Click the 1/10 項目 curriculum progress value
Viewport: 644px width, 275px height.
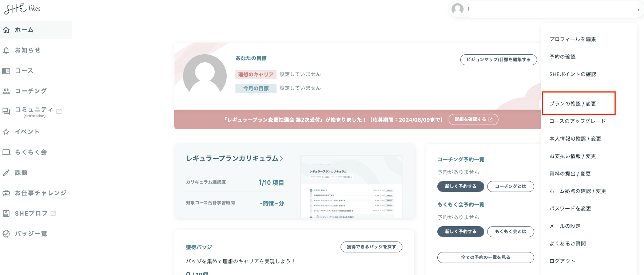tap(271, 182)
